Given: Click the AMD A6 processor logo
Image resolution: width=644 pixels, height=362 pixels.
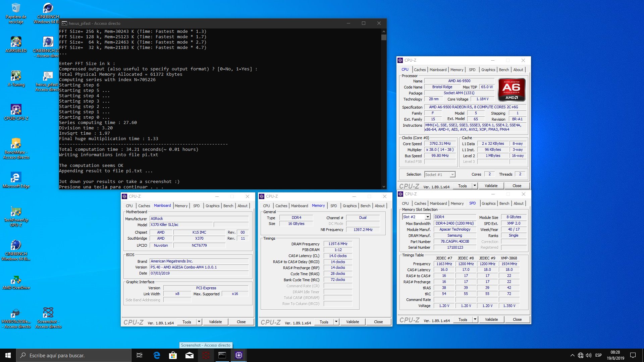Looking at the screenshot, I should pos(512,89).
